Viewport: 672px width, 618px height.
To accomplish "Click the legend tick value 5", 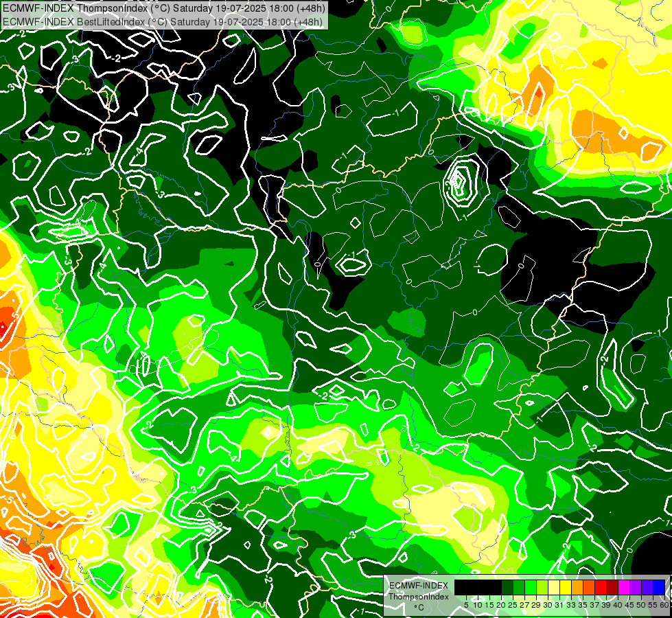I will click(466, 605).
